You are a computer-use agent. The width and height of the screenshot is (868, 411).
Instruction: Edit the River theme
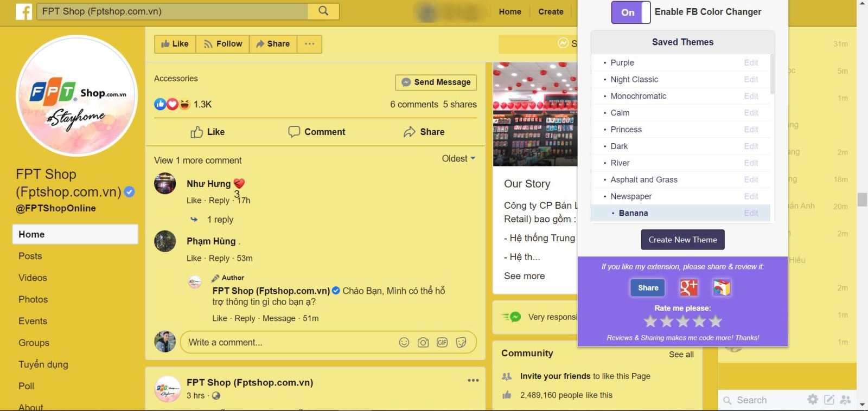coord(751,163)
